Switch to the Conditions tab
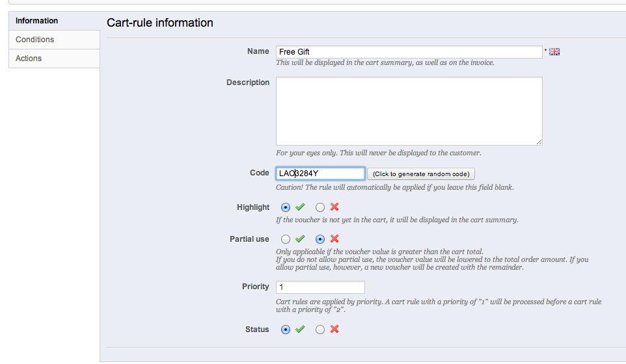The width and height of the screenshot is (626, 364). coord(35,40)
